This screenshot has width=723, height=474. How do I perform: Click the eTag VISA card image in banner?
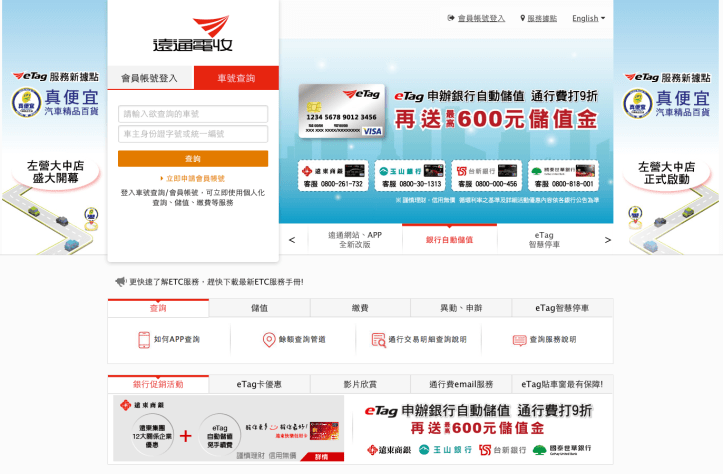coord(342,111)
